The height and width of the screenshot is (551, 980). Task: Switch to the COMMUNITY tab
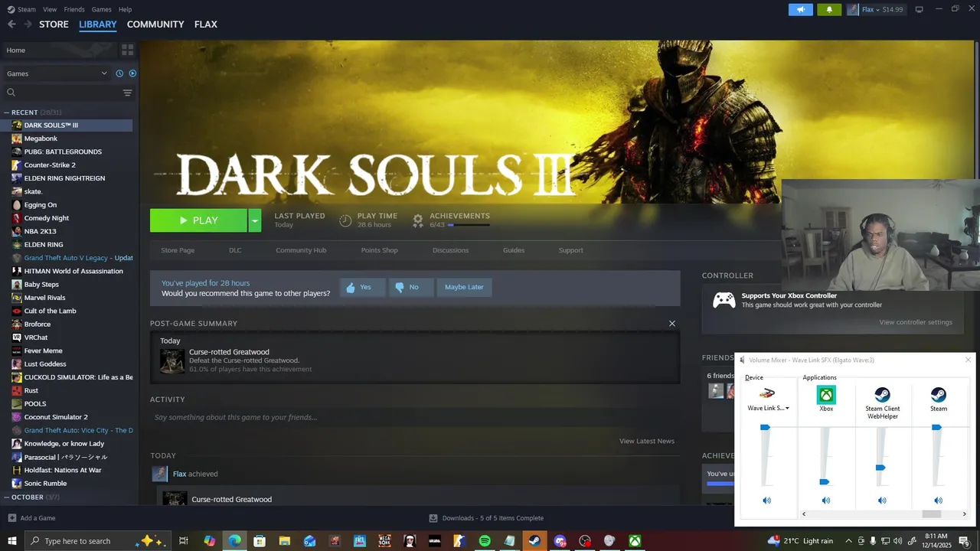point(155,24)
